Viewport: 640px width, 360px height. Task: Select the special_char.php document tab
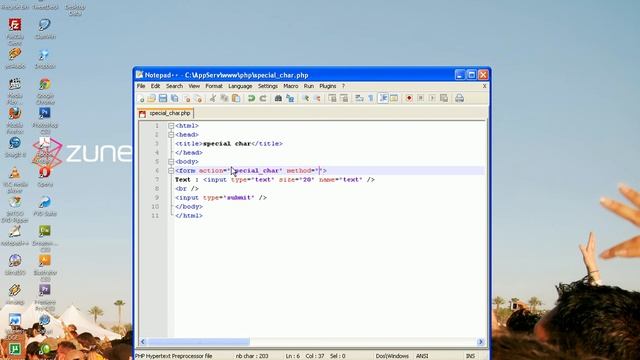pyautogui.click(x=165, y=113)
